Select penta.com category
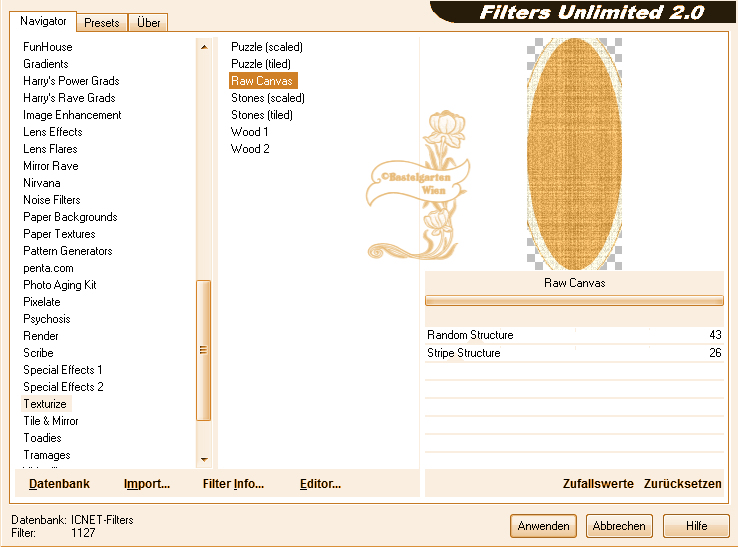This screenshot has width=738, height=547. (48, 268)
